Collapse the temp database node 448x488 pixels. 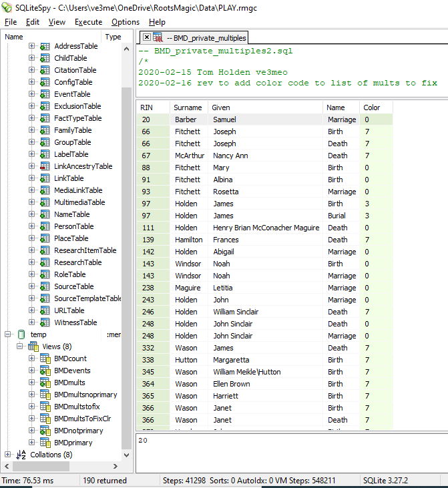click(8, 334)
